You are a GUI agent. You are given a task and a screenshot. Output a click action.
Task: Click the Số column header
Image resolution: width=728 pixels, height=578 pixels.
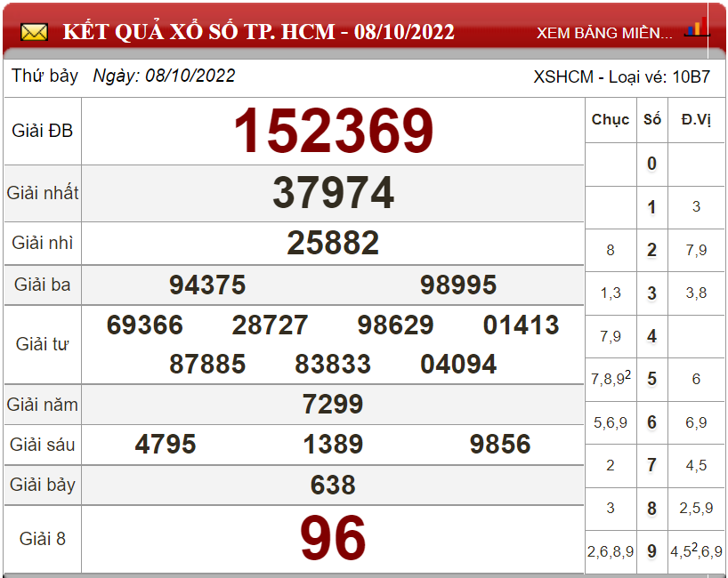(651, 120)
